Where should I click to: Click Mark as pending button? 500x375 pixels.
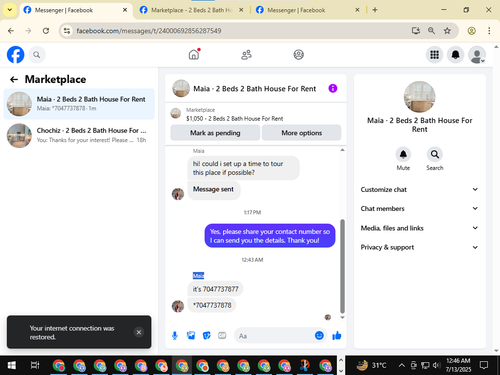[215, 133]
